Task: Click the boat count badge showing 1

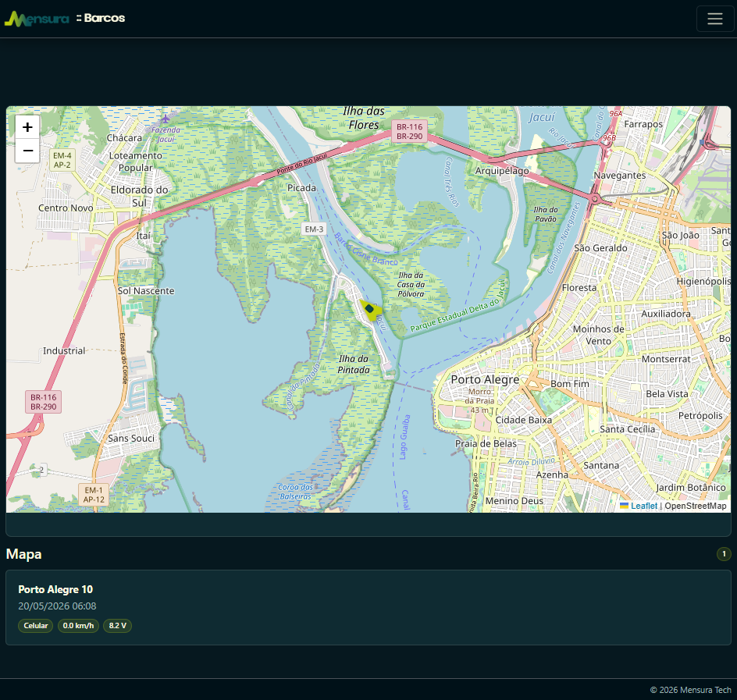Action: (x=724, y=554)
